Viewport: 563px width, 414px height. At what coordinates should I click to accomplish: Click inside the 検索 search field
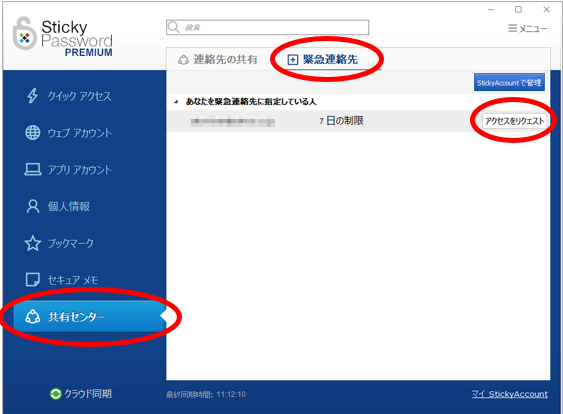(267, 27)
